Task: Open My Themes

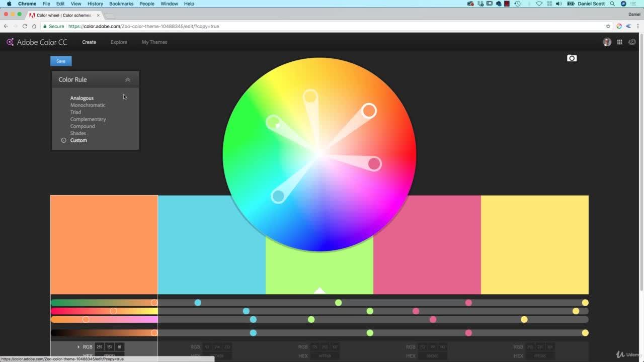Action: click(154, 42)
